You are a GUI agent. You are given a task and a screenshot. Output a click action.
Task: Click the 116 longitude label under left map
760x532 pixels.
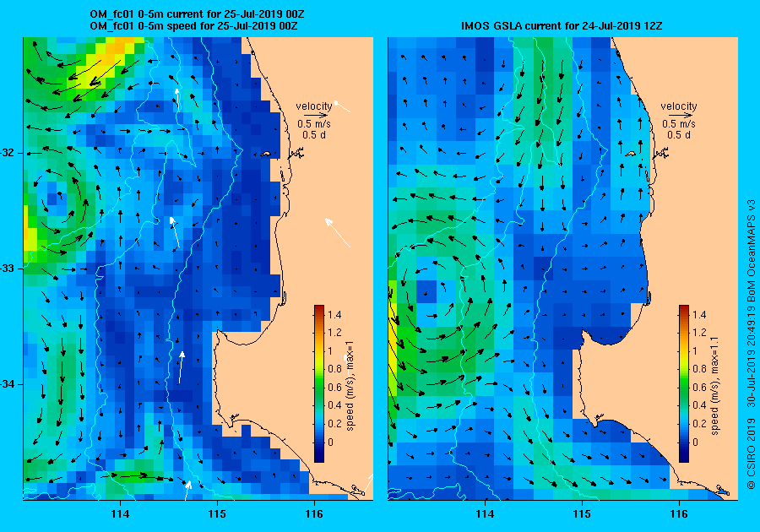[x=314, y=514]
